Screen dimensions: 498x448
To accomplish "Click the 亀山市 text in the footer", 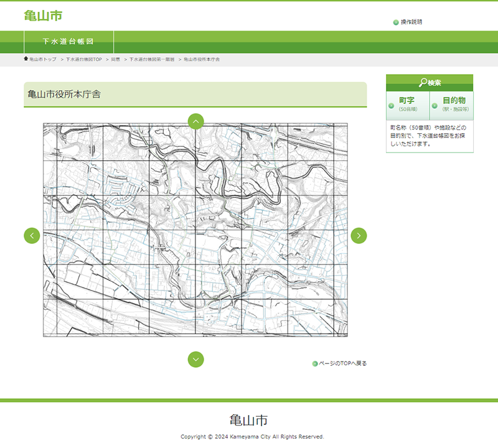I will [x=248, y=419].
